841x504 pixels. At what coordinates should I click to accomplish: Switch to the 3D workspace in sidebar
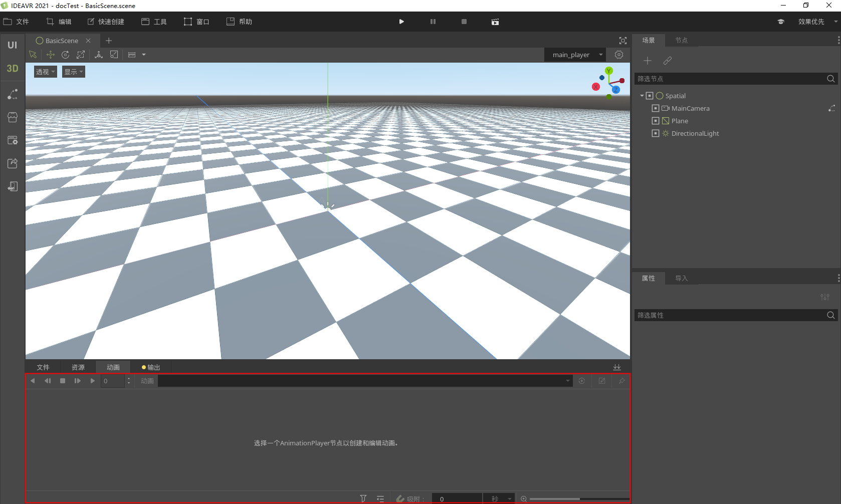point(12,69)
